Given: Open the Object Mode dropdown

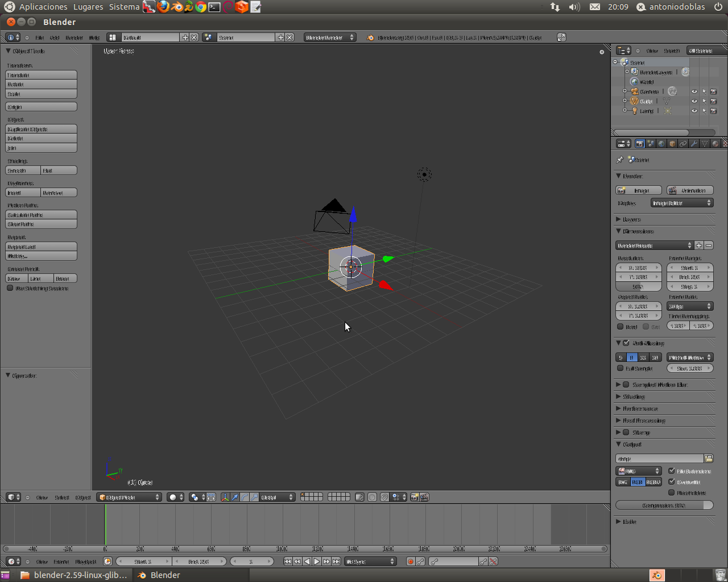Looking at the screenshot, I should pos(130,497).
